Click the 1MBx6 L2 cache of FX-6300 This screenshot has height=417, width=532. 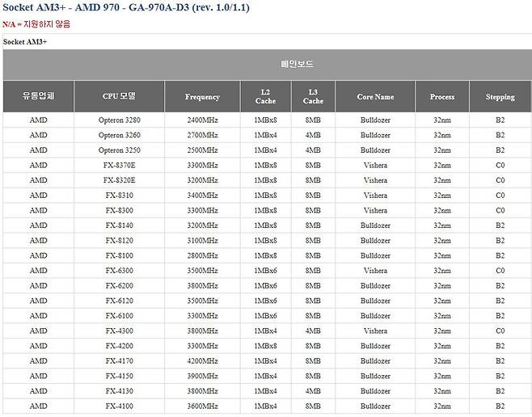pyautogui.click(x=266, y=271)
